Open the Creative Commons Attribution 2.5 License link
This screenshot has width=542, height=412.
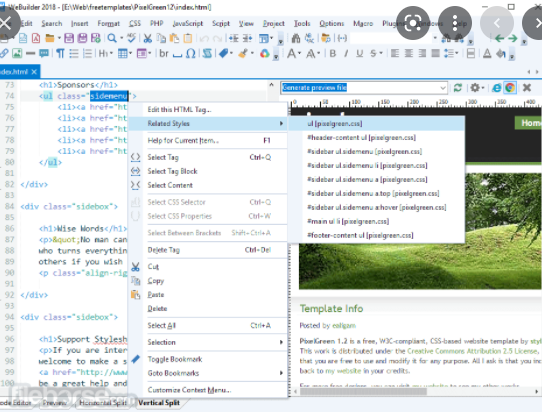472,351
